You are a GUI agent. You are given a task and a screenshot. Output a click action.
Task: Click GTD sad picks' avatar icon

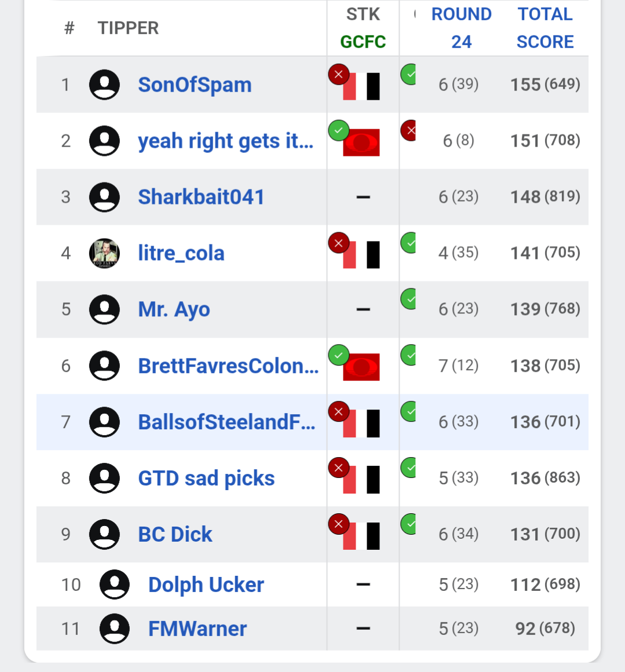104,478
